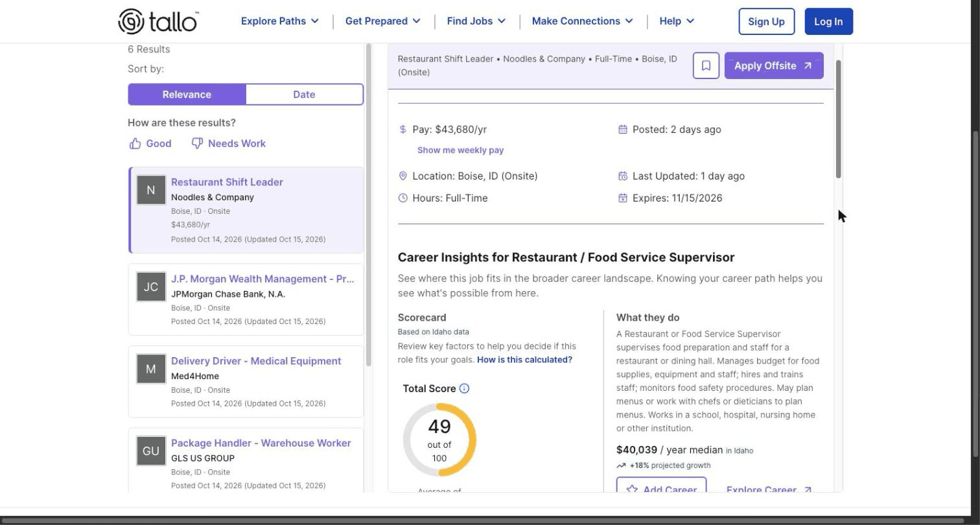The width and height of the screenshot is (980, 525).
Task: Click the dollar sign pay icon
Action: (402, 130)
